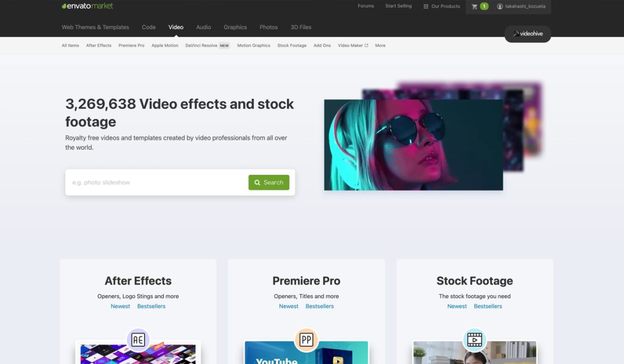This screenshot has width=624, height=364.
Task: Open the DaVinci Resolve submenu item
Action: (x=201, y=45)
